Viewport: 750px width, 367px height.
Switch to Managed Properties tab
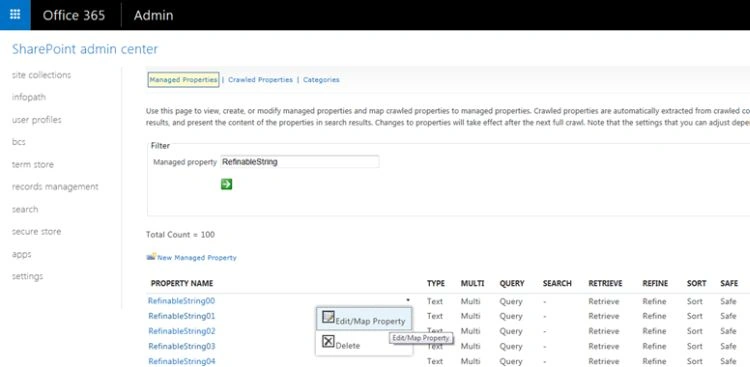coord(183,80)
